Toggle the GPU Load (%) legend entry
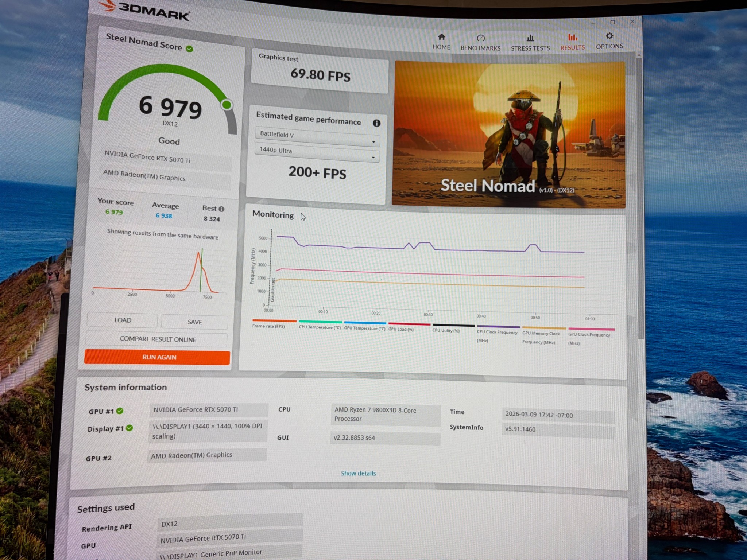Screen dimensions: 747x560 click(x=409, y=327)
